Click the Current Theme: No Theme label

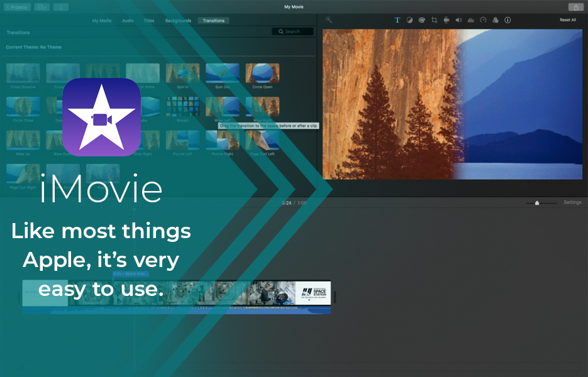pos(34,47)
